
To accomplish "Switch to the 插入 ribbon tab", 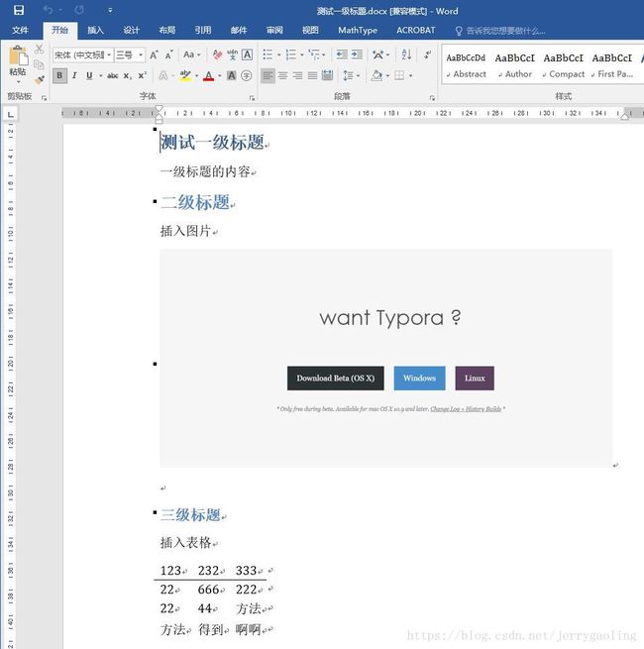I will (95, 30).
